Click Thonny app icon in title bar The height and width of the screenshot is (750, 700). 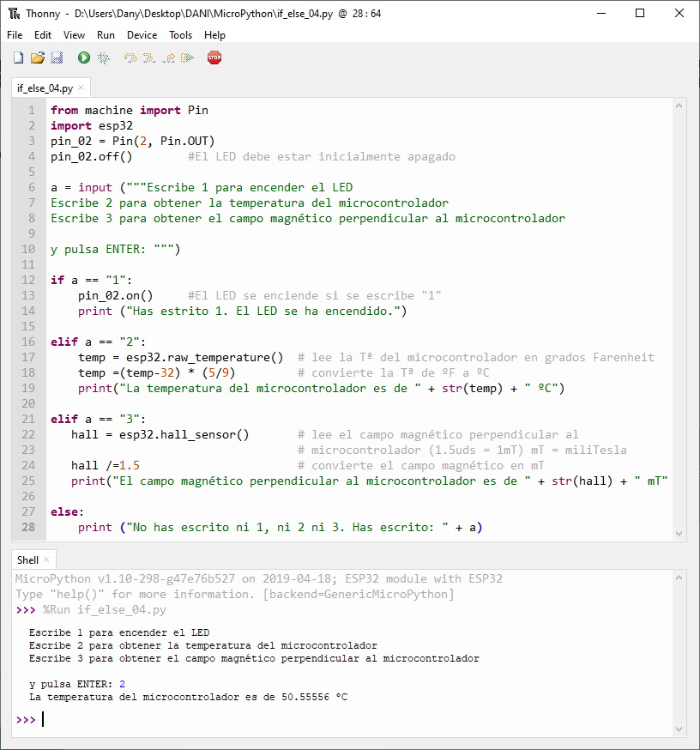(15, 14)
